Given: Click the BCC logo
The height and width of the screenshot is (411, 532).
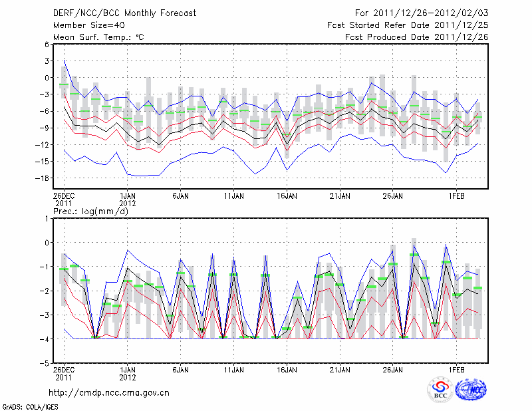Looking at the screenshot, I should 440,390.
